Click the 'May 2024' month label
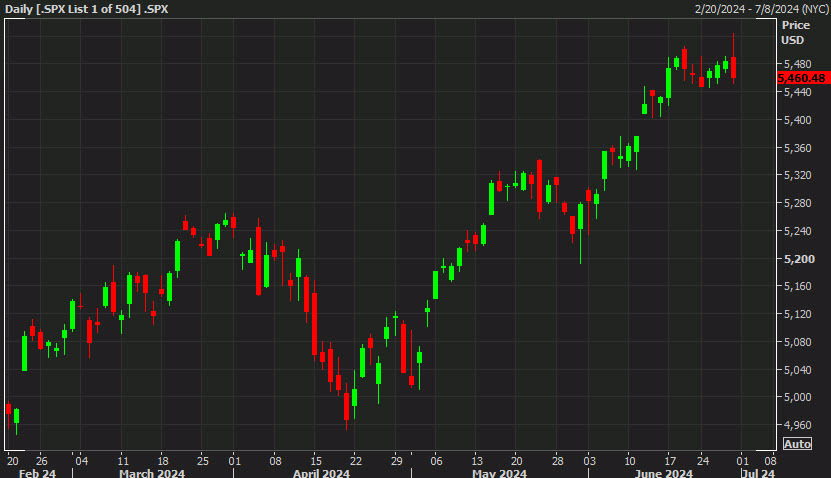Viewport: 831px width, 478px height. click(x=498, y=473)
